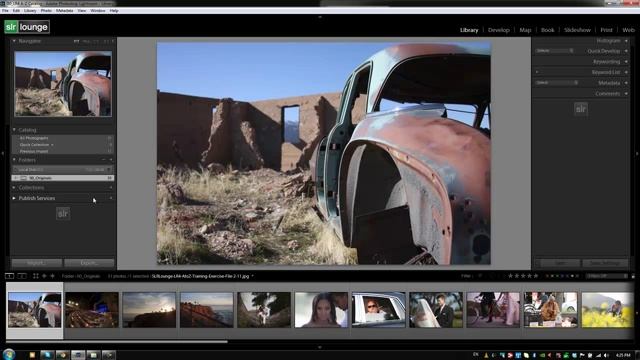640x360 pixels.
Task: Open the Window menu
Action: point(98,11)
